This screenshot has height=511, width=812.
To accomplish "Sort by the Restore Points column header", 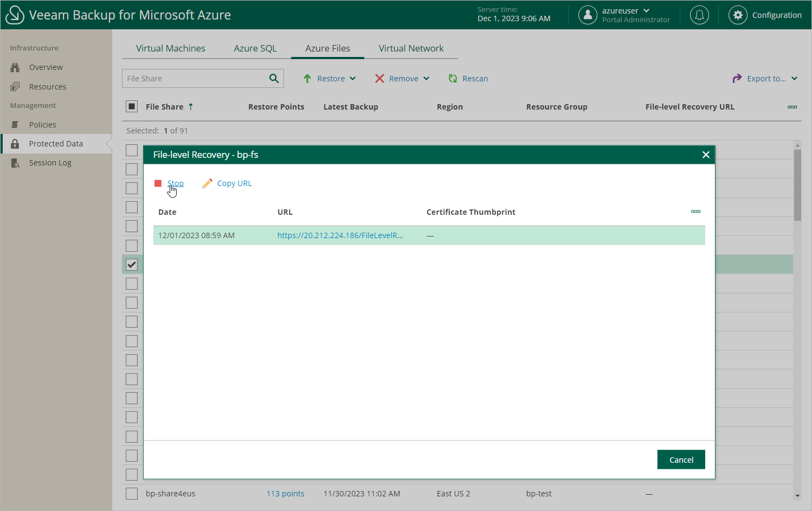I will pos(276,107).
